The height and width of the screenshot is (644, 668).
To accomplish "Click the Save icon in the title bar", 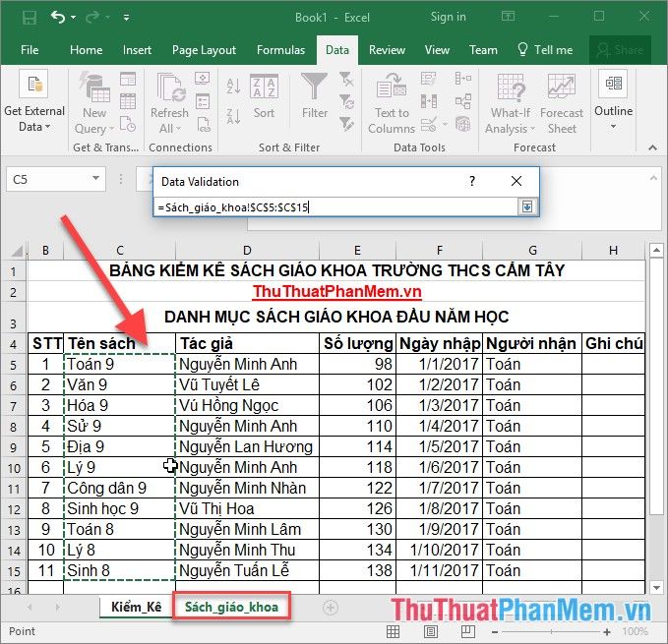I will click(30, 18).
